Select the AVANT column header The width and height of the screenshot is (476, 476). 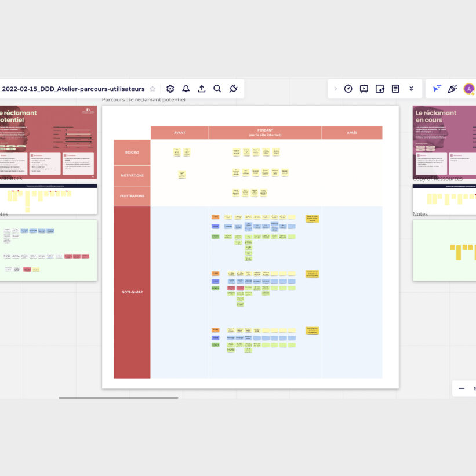[180, 133]
